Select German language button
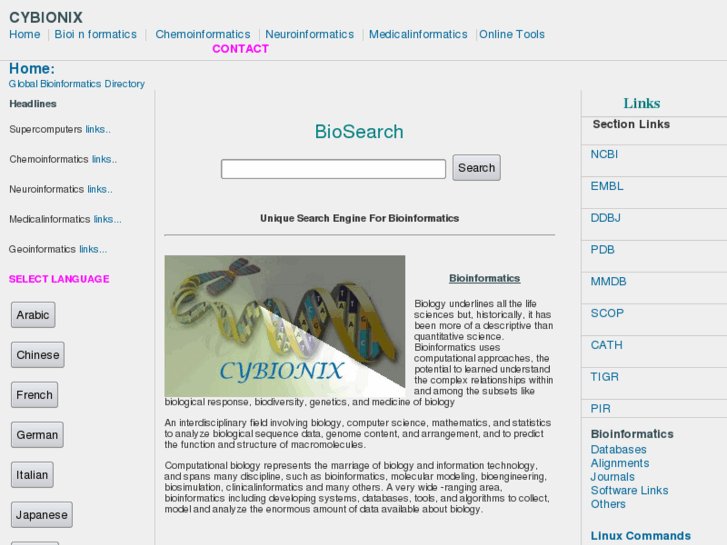Screen dimensions: 727x545 [x=37, y=435]
